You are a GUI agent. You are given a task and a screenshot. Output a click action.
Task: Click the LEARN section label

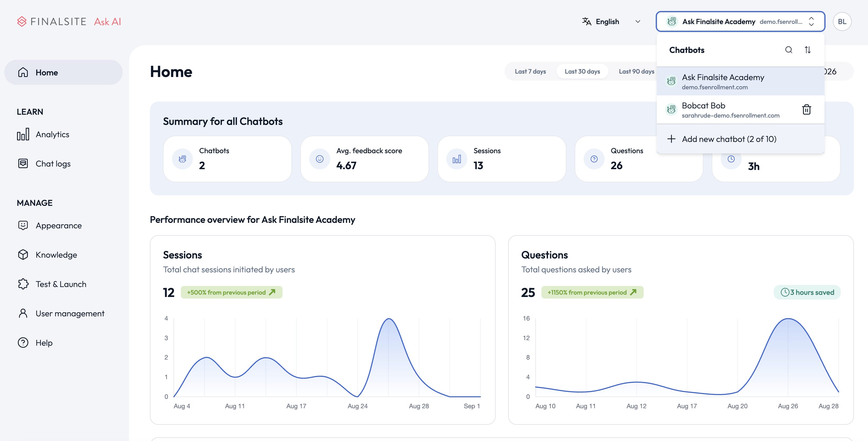(30, 112)
